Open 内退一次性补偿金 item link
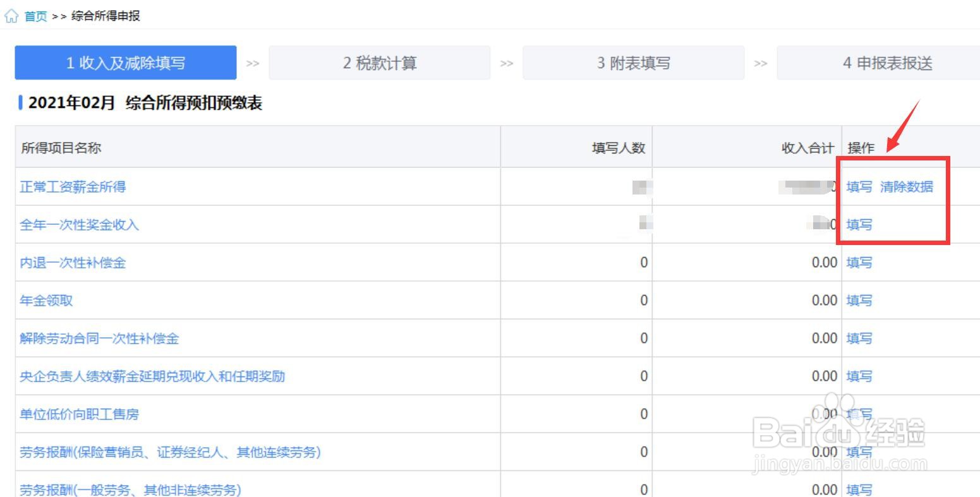Screen dimensions: 980x497 tap(73, 262)
